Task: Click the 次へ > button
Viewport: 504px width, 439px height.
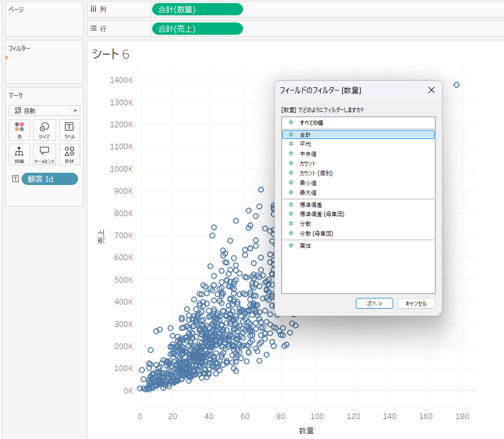Action: (x=374, y=303)
